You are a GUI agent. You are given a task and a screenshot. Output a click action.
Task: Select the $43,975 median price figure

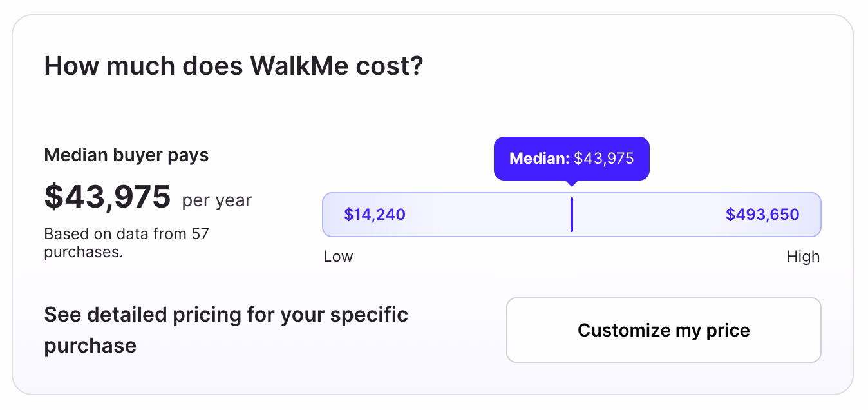(x=107, y=197)
